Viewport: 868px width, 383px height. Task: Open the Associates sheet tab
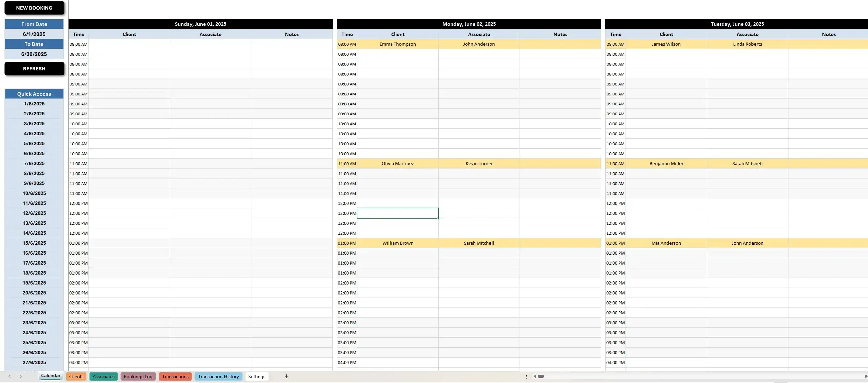pos(104,376)
